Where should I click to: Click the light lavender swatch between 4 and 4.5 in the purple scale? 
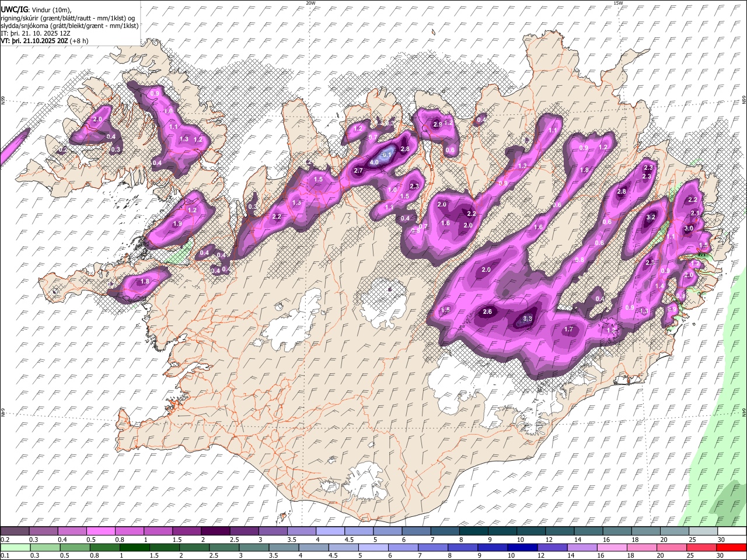coord(330,531)
